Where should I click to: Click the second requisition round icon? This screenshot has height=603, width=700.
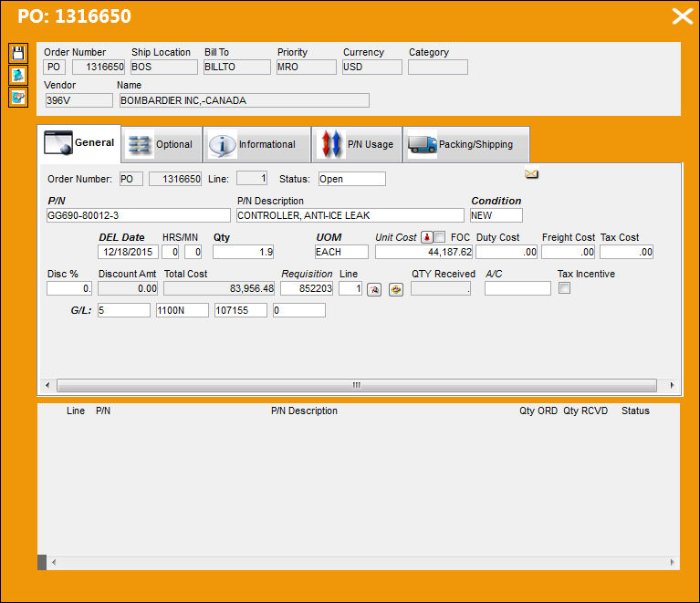(395, 290)
